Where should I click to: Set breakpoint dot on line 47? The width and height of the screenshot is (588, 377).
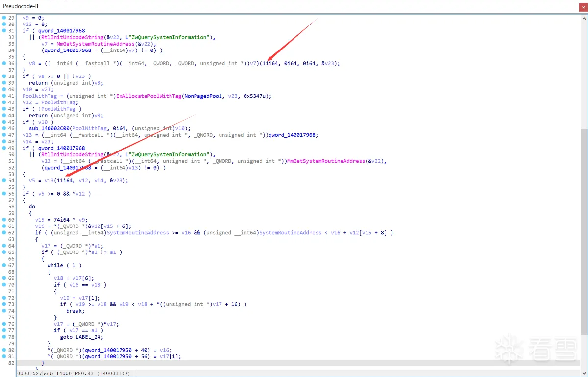click(x=4, y=135)
